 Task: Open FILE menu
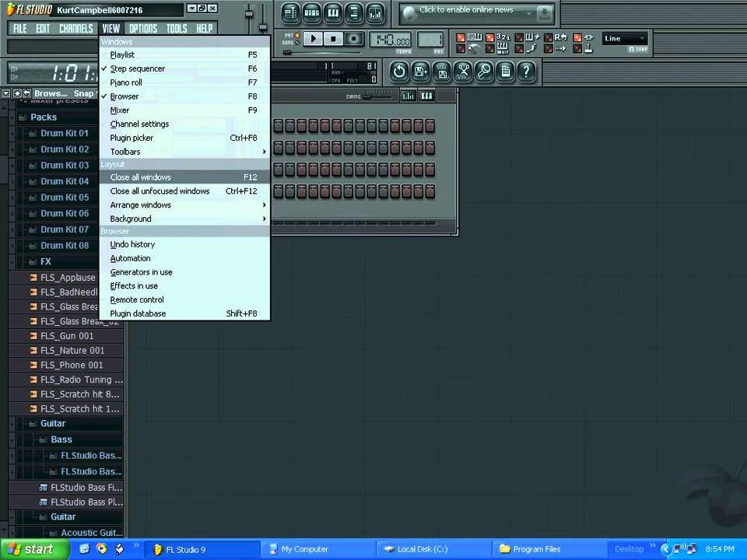tap(19, 29)
